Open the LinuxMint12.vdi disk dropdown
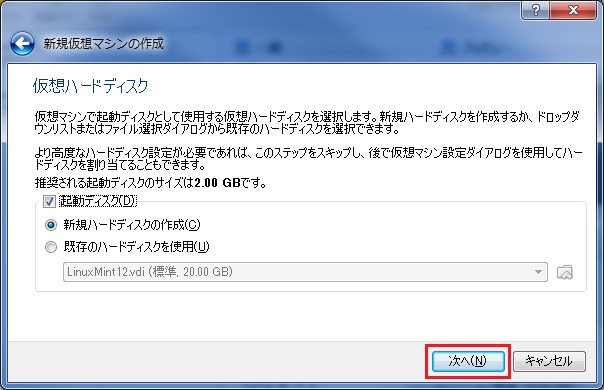Screen dimensions: 604x390 [305, 272]
